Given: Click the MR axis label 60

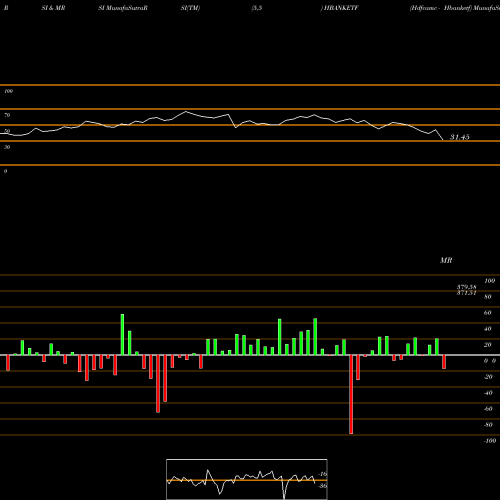Looking at the screenshot, I should coord(487,313).
